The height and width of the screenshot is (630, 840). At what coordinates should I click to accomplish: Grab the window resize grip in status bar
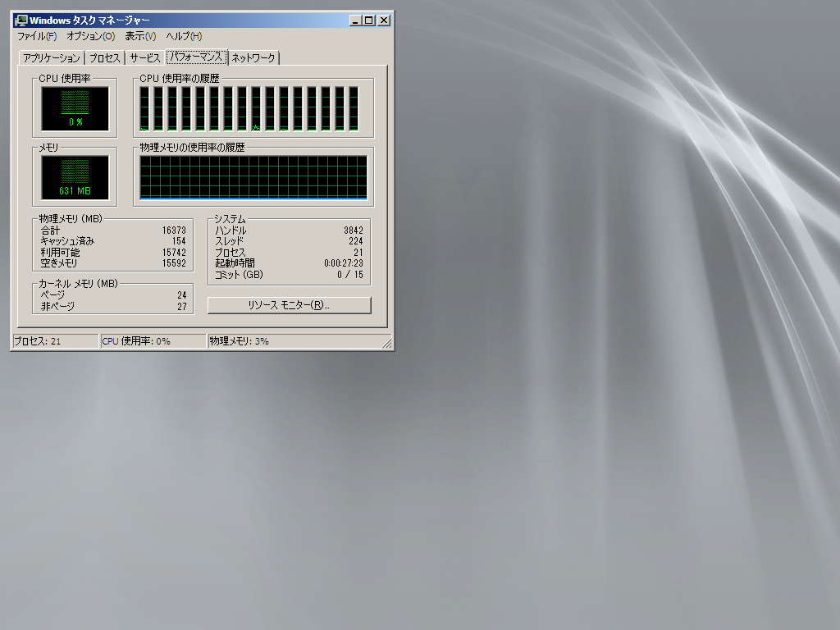tap(387, 343)
